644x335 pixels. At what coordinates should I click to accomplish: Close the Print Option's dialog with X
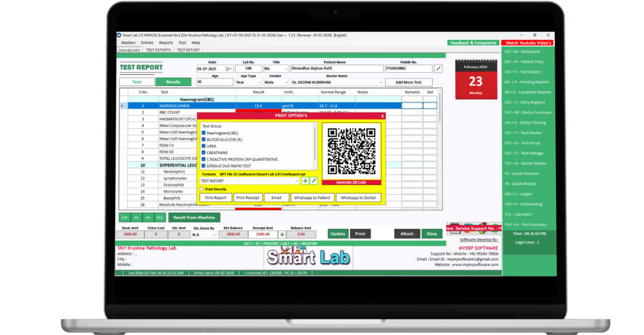point(382,116)
